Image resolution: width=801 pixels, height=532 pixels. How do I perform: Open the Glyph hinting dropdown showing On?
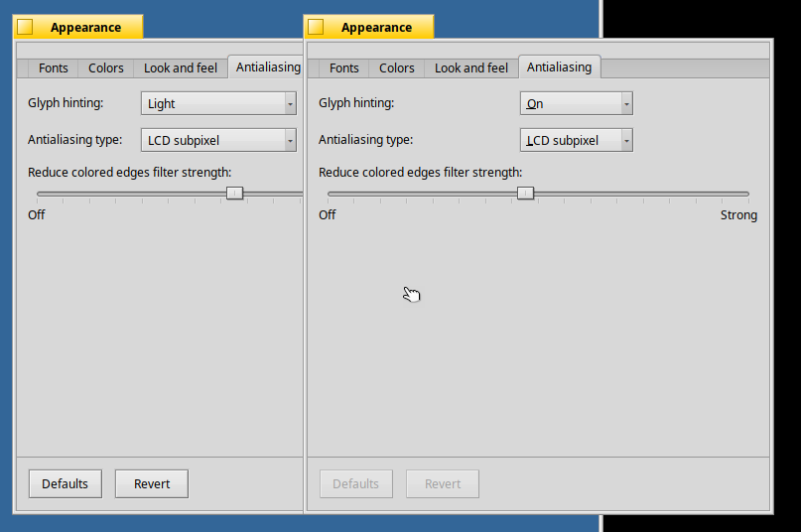pyautogui.click(x=577, y=103)
